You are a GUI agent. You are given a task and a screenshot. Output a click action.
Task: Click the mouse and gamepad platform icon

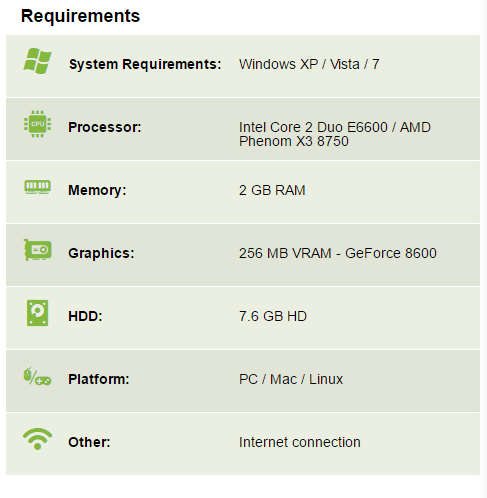tap(37, 377)
